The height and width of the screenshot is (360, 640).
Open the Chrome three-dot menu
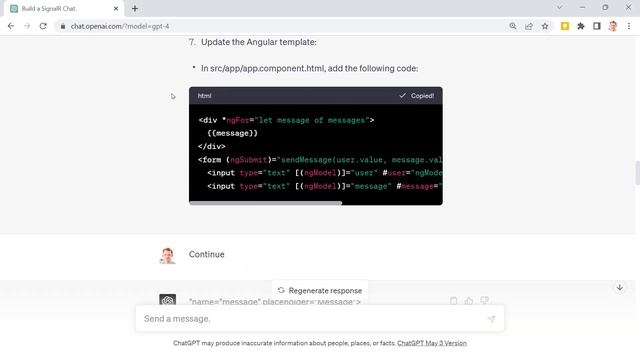tap(629, 26)
